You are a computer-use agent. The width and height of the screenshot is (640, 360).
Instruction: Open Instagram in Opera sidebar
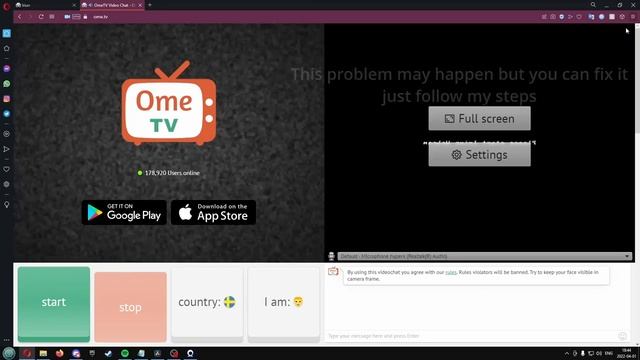tap(7, 99)
